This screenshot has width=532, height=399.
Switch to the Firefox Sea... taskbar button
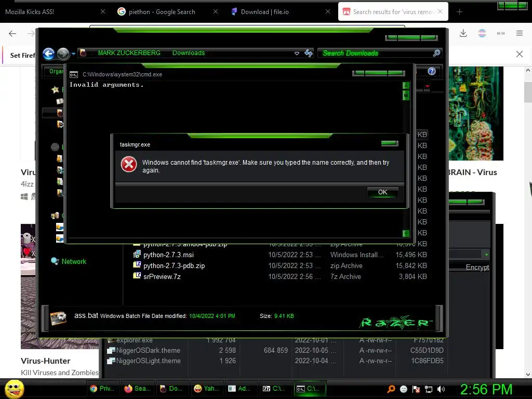pyautogui.click(x=137, y=389)
